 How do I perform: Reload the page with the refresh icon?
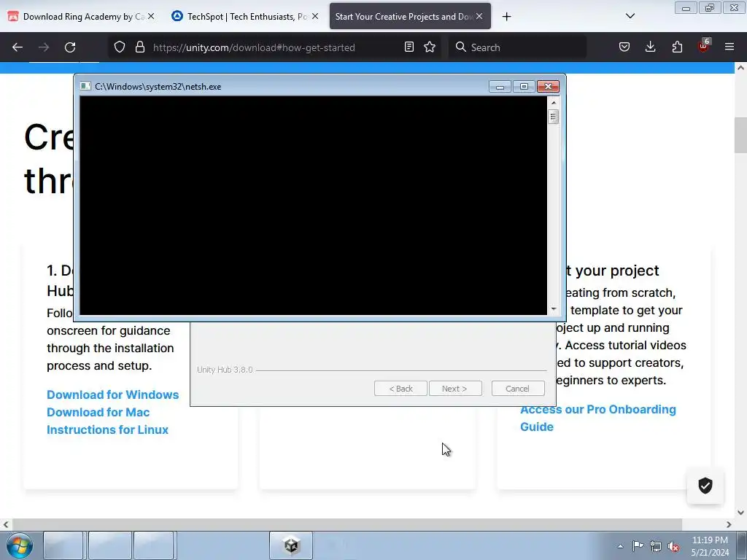(70, 47)
